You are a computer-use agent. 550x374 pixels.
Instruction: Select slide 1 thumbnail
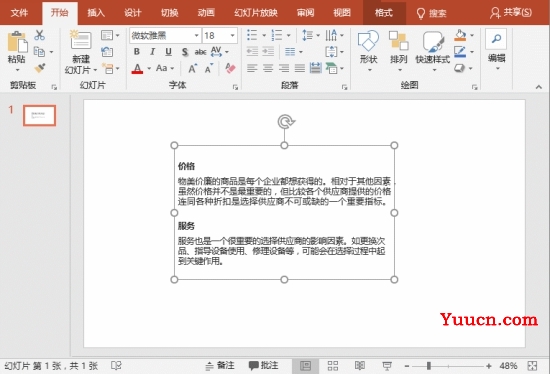(39, 115)
